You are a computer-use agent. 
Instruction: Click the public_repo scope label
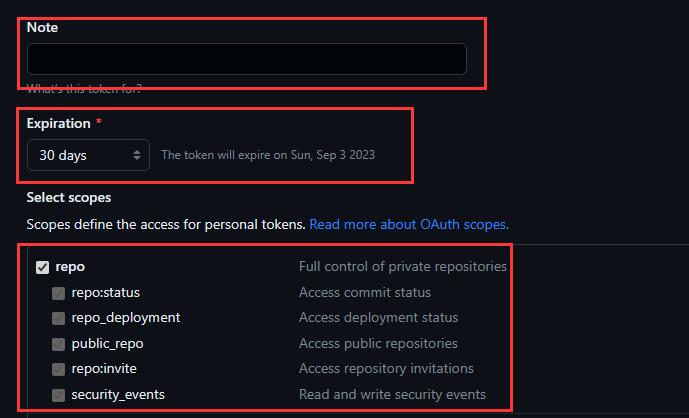(108, 344)
